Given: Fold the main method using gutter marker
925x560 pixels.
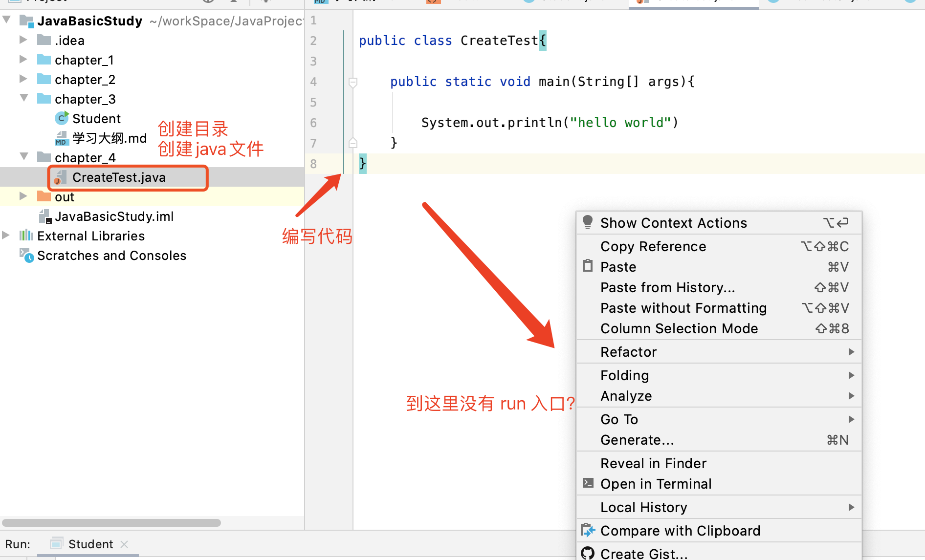Looking at the screenshot, I should coord(353,82).
